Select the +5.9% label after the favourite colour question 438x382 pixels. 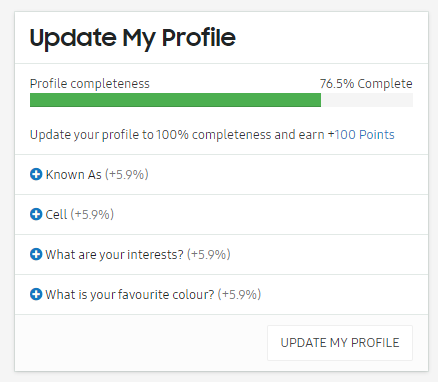point(239,294)
